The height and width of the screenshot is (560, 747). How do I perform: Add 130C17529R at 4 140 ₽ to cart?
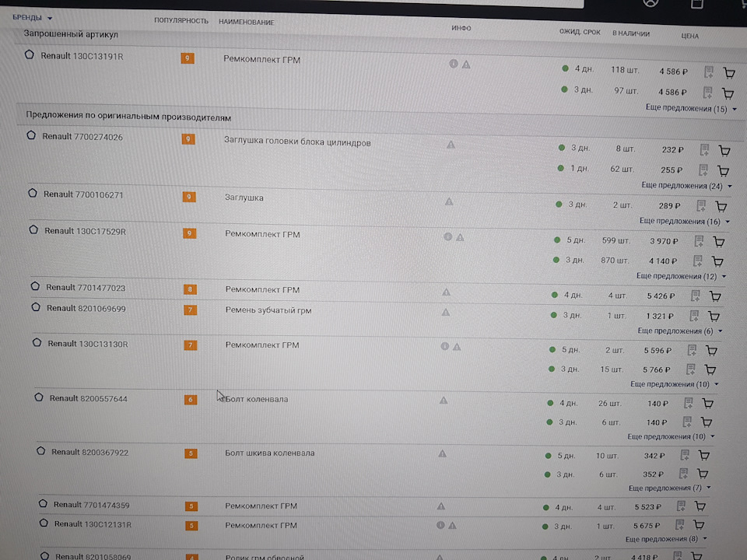[717, 261]
